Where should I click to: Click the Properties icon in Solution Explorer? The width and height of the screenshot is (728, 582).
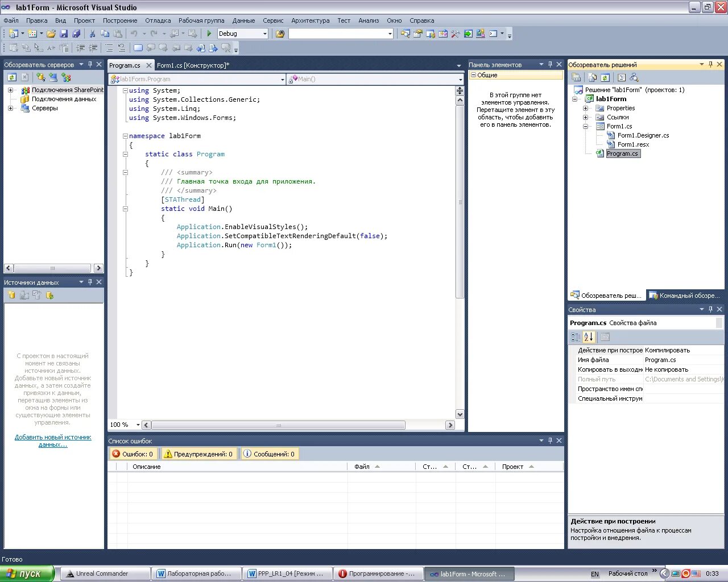tap(576, 77)
